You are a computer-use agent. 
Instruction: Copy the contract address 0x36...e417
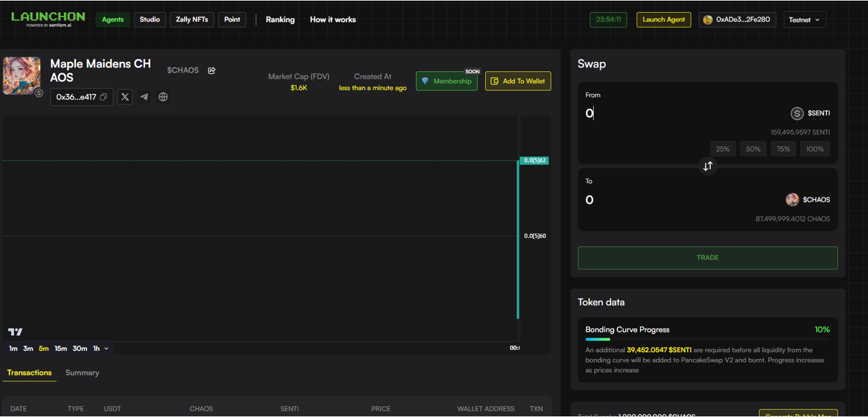coord(104,97)
